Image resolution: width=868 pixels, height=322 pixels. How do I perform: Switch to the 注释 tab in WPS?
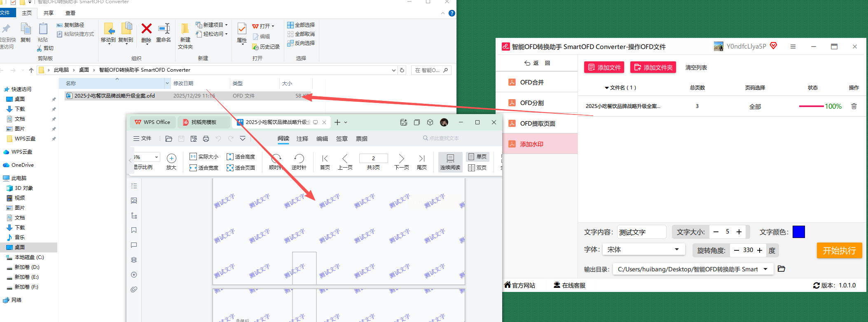coord(302,139)
